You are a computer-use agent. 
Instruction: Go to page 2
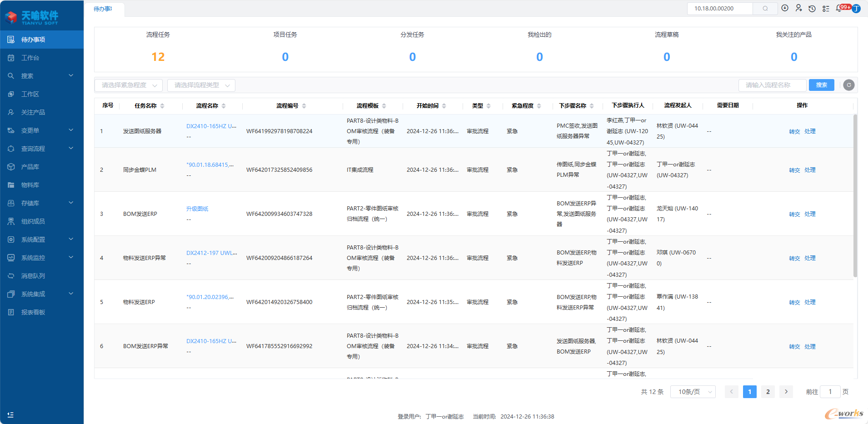click(x=768, y=392)
